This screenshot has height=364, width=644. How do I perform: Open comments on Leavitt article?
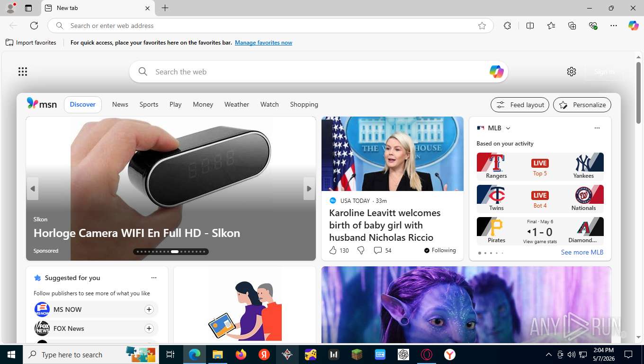(383, 250)
